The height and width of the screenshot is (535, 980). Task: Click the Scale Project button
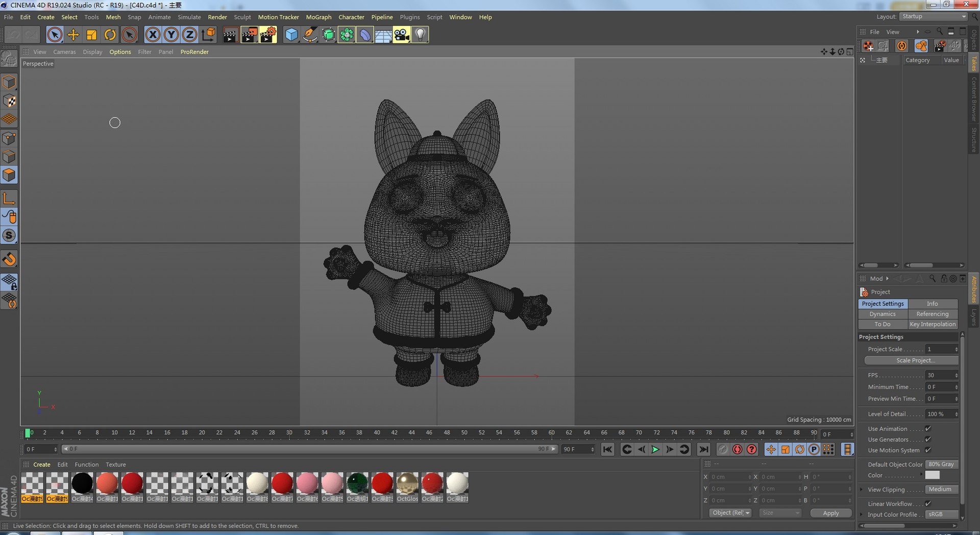911,360
